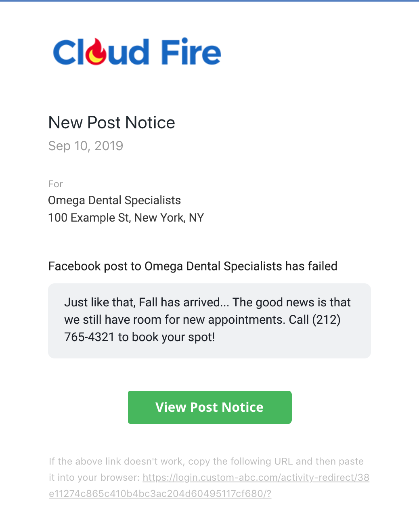The width and height of the screenshot is (419, 532).
Task: Click the New Post Notice heading
Action: (112, 122)
